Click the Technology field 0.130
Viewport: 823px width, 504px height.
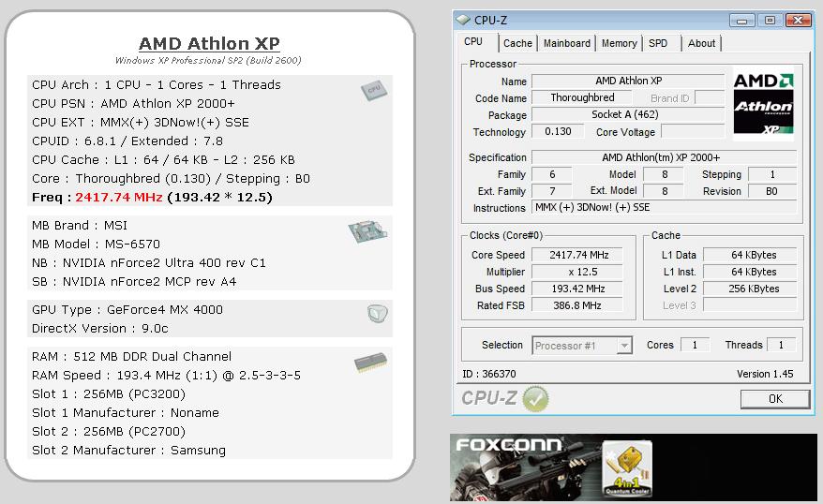click(x=558, y=132)
